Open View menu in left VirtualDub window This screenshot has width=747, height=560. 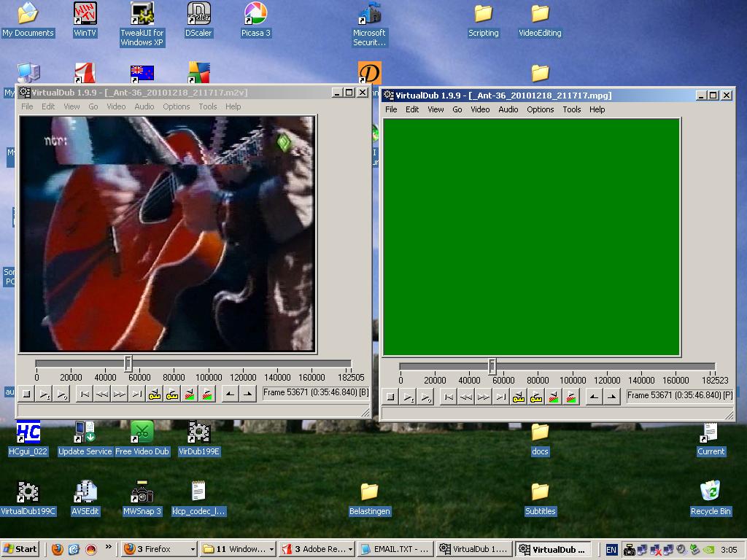tap(71, 106)
